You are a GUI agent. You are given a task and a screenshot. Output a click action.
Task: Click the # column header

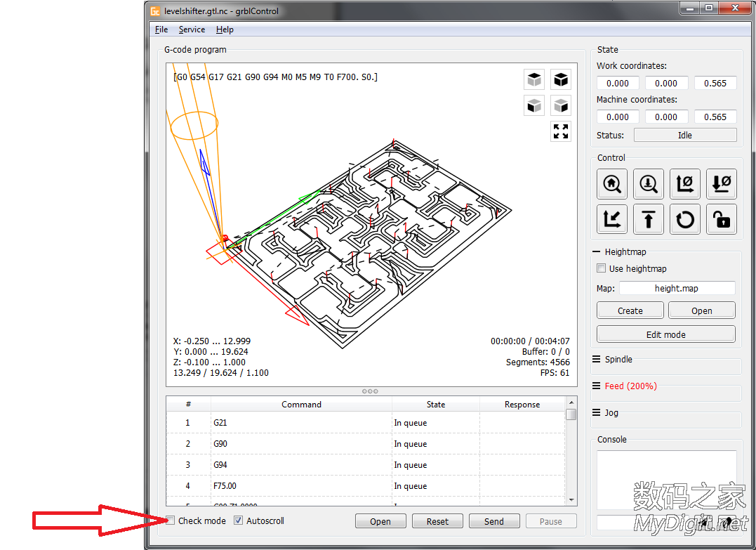(x=189, y=405)
